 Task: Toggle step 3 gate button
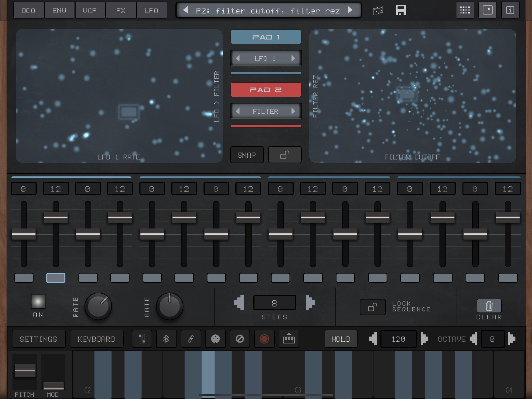(x=88, y=278)
